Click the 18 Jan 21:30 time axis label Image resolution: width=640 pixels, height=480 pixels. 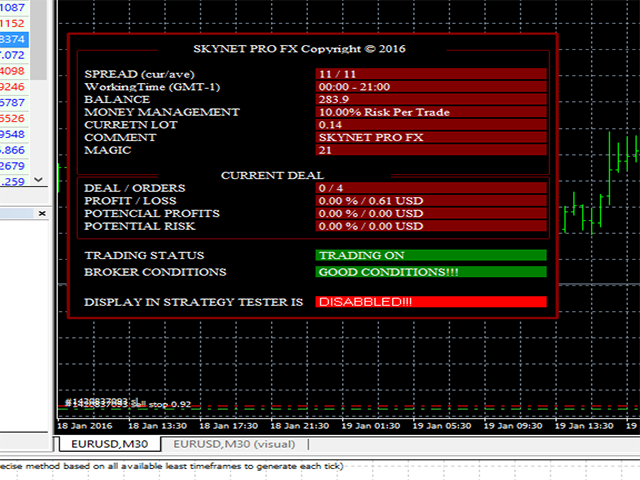click(300, 426)
